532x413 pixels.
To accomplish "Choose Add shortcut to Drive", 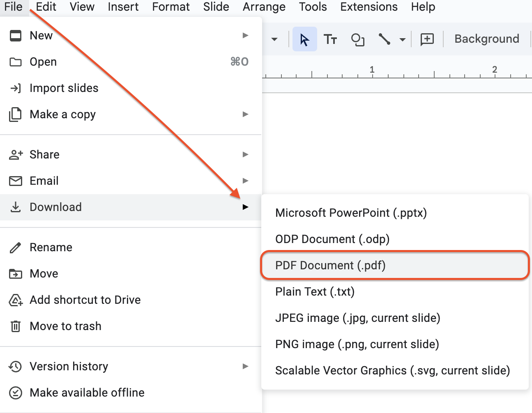I will tap(131, 300).
